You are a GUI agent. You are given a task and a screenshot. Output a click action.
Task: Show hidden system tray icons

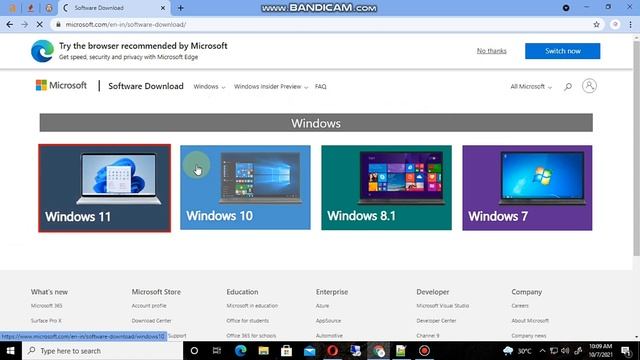click(542, 351)
